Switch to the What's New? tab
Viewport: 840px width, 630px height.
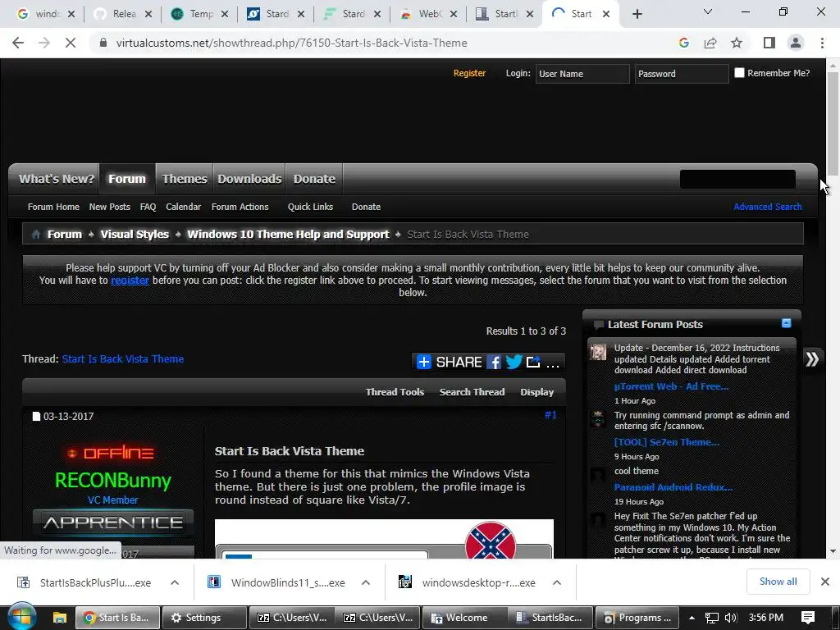(57, 179)
